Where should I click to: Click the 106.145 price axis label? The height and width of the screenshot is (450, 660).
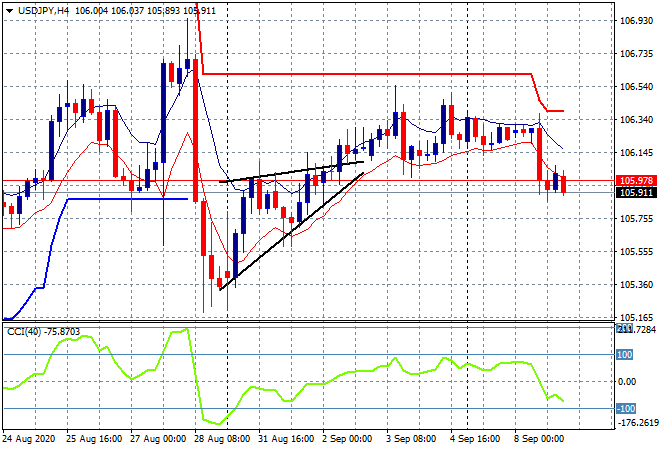pyautogui.click(x=636, y=153)
